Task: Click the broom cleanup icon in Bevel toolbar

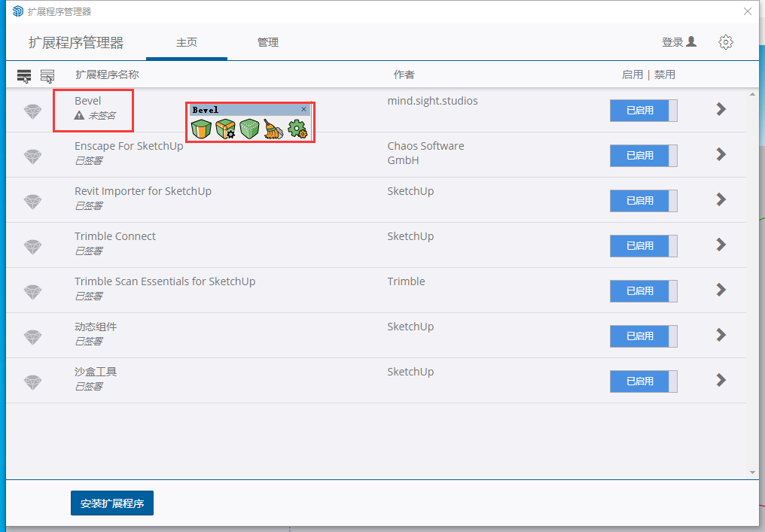Action: (x=273, y=129)
